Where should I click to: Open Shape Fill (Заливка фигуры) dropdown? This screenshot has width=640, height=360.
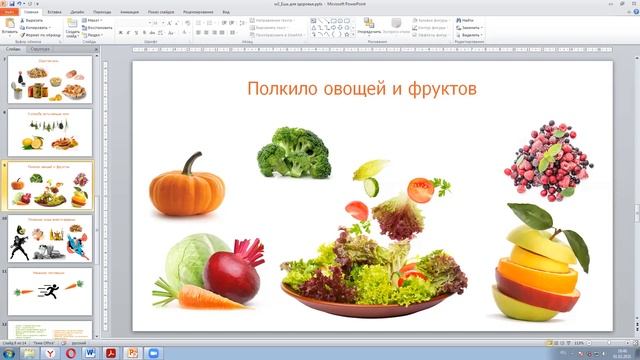click(x=431, y=20)
